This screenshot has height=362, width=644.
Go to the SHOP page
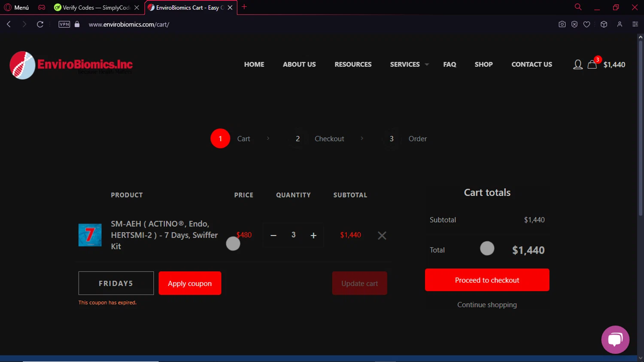(x=483, y=64)
